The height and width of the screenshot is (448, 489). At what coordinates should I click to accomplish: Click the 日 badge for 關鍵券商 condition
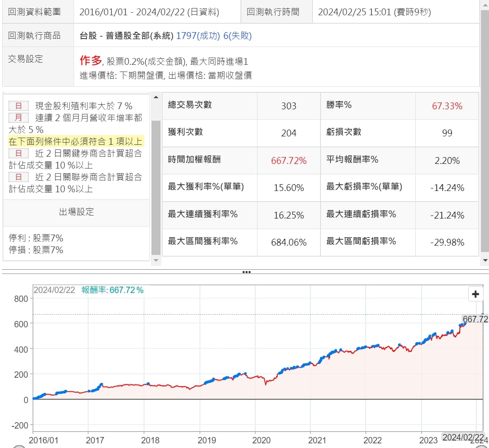click(19, 153)
